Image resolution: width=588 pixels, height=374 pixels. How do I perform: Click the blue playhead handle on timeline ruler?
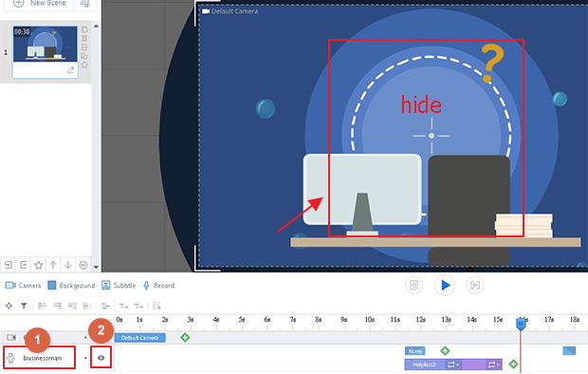coord(521,324)
